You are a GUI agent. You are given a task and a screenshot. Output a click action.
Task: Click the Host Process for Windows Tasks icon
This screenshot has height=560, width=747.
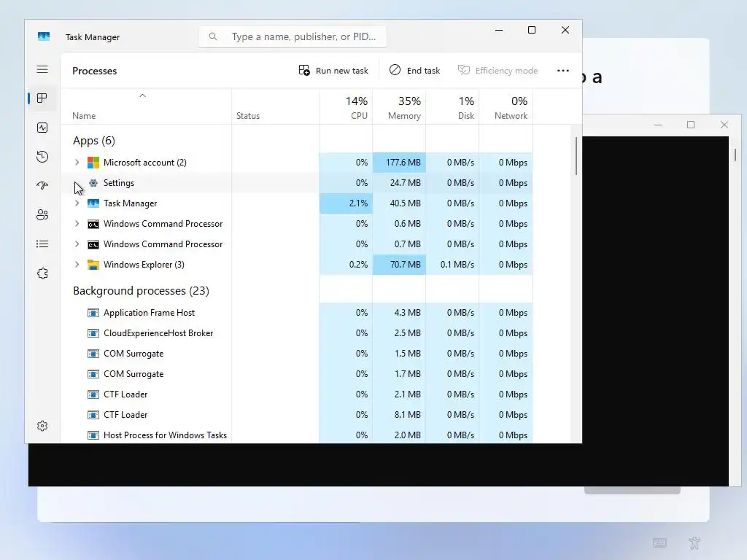coord(93,435)
